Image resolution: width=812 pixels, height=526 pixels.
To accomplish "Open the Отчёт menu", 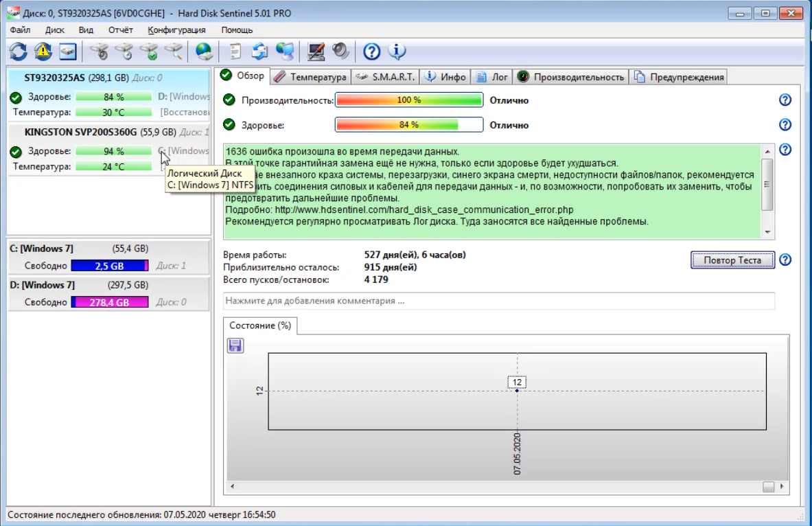I will [121, 30].
